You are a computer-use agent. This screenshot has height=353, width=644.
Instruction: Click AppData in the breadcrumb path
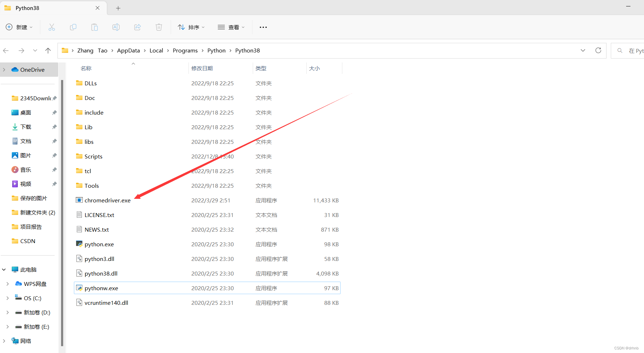[129, 51]
